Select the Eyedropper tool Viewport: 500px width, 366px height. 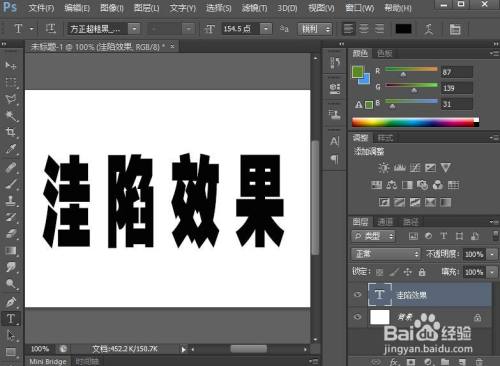click(11, 149)
